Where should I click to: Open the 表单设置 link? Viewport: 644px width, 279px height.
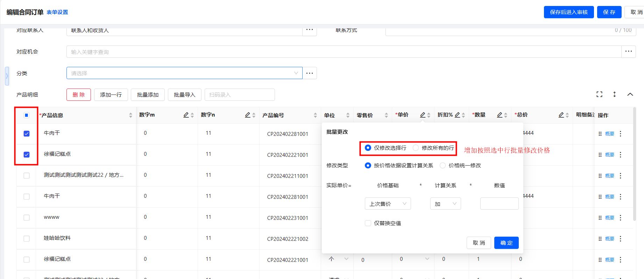click(x=57, y=12)
